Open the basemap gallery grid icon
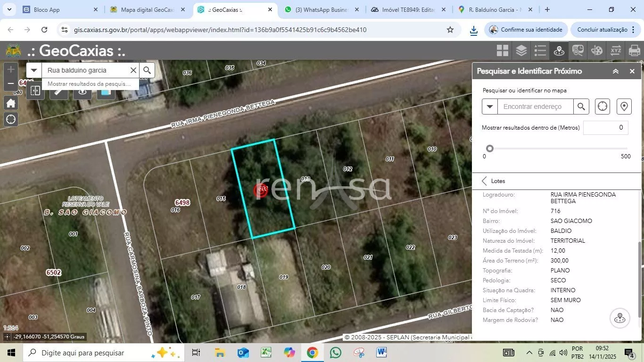The height and width of the screenshot is (362, 644). [503, 50]
